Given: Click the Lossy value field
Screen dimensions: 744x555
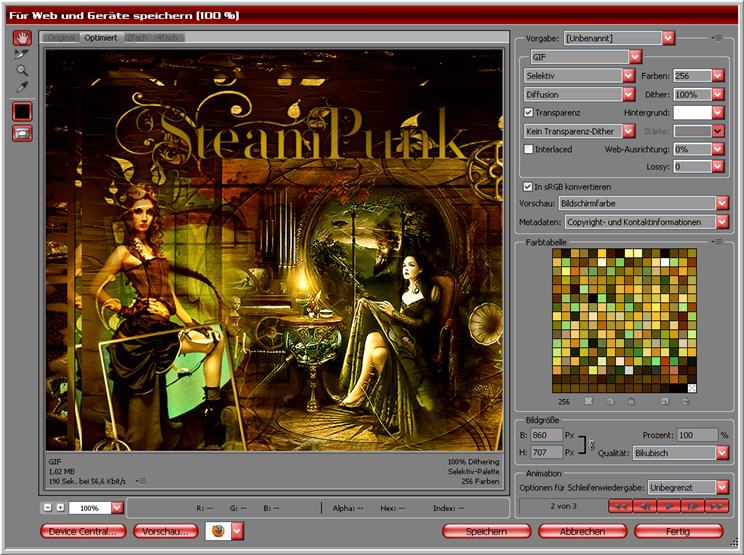Looking at the screenshot, I should pos(692,166).
